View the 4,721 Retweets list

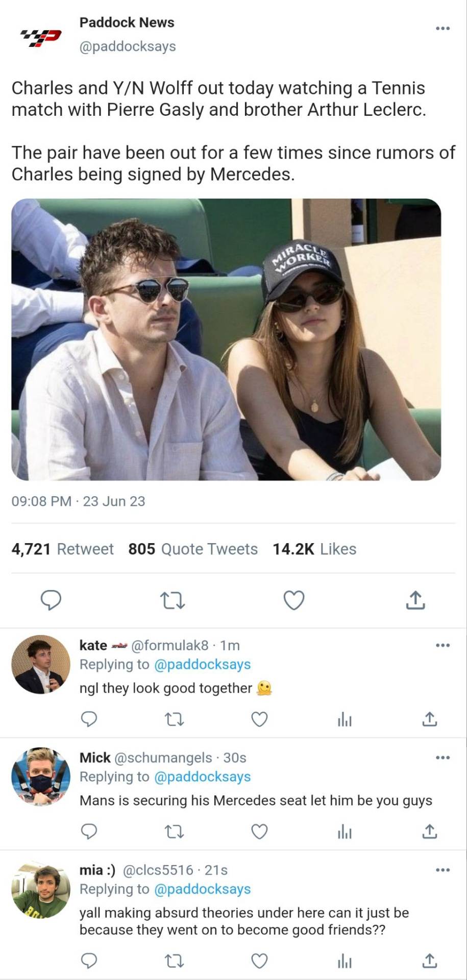62,549
